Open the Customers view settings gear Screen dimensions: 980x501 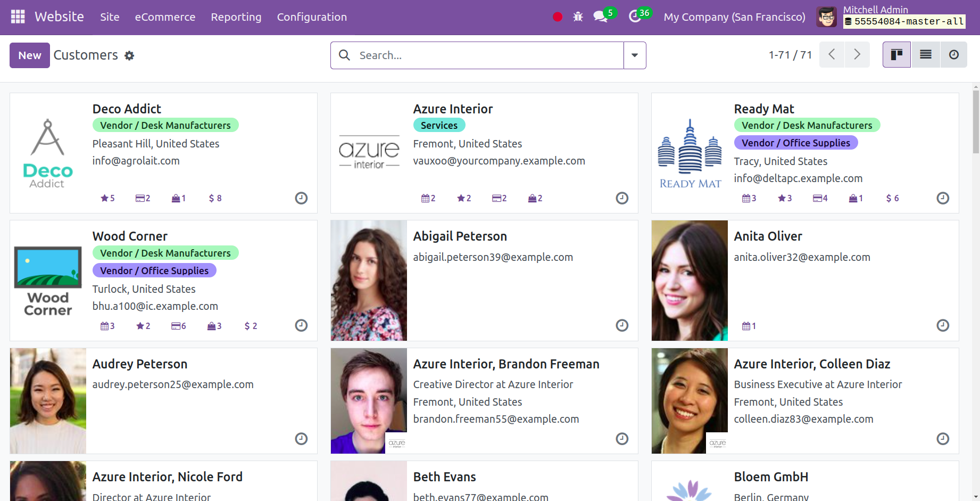click(129, 55)
